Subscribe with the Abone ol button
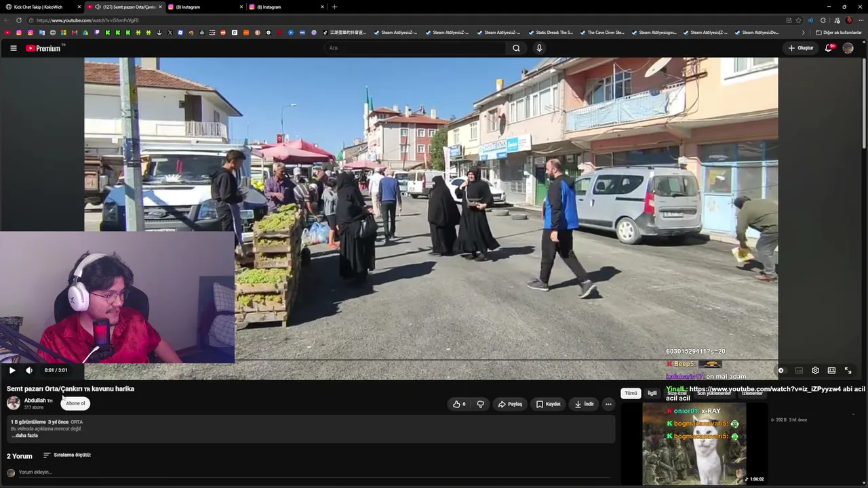868x488 pixels. (75, 403)
